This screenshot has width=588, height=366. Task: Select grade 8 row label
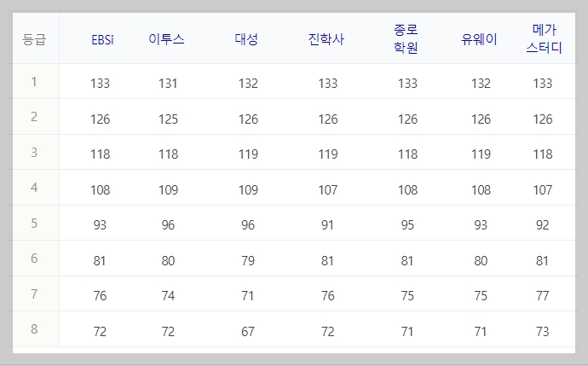point(34,328)
